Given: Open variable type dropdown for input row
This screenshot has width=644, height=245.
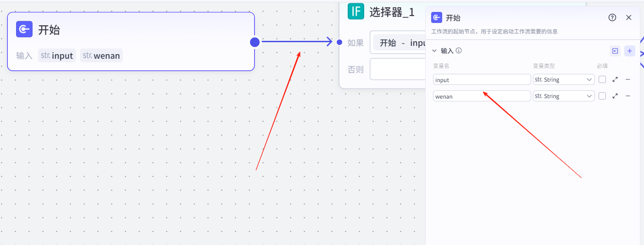Looking at the screenshot, I should (564, 79).
